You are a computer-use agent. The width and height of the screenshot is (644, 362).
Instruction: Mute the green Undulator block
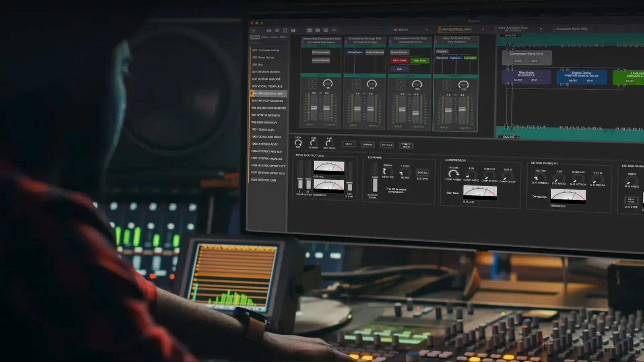point(630,81)
